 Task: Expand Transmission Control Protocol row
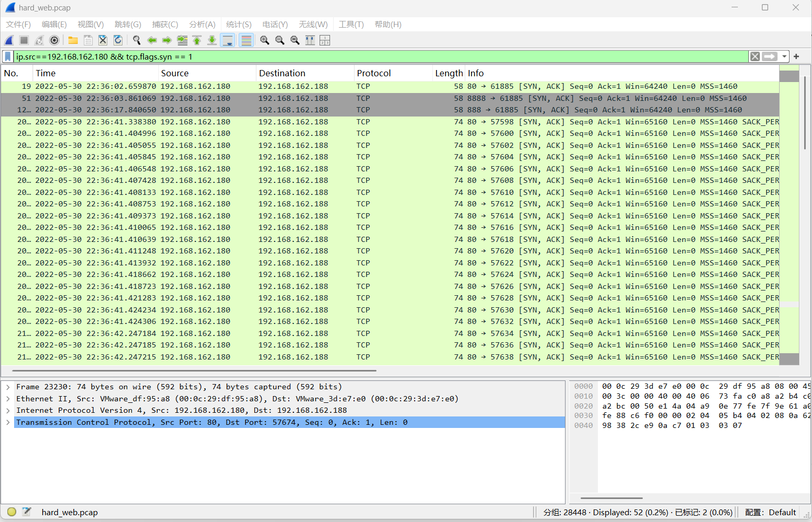8,422
